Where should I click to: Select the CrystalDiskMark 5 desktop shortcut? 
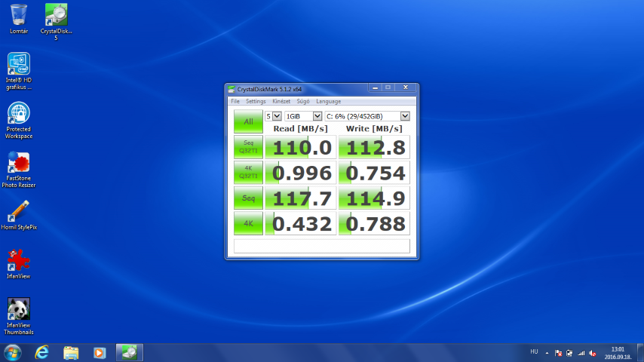tap(57, 21)
